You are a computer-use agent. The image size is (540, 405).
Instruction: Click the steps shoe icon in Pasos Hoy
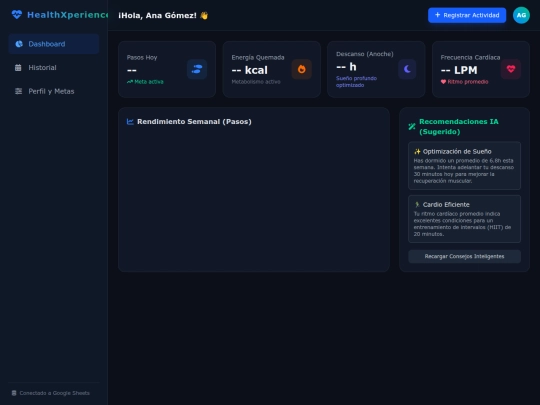pyautogui.click(x=197, y=69)
